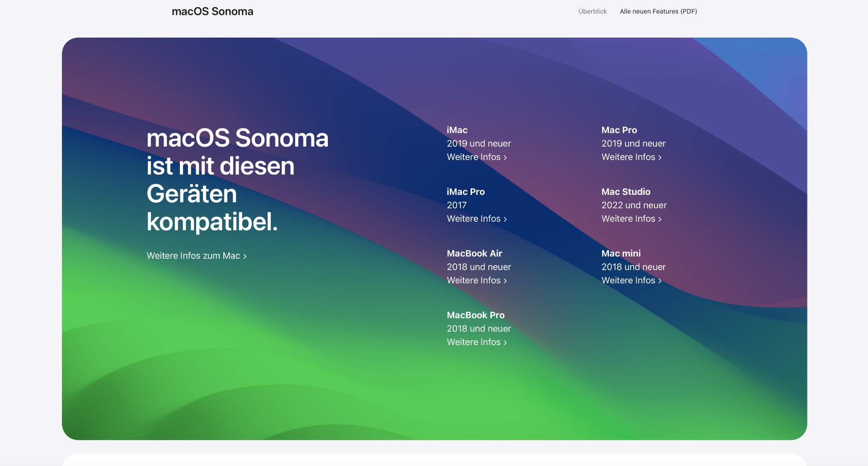Click chevron after Weitere Infos zum Mac
The width and height of the screenshot is (868, 466).
click(x=245, y=256)
